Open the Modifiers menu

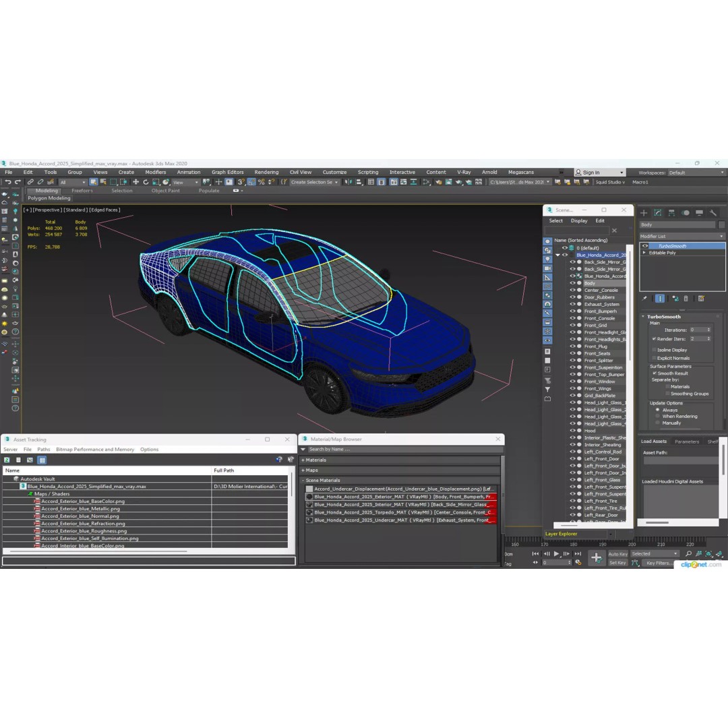(x=156, y=173)
